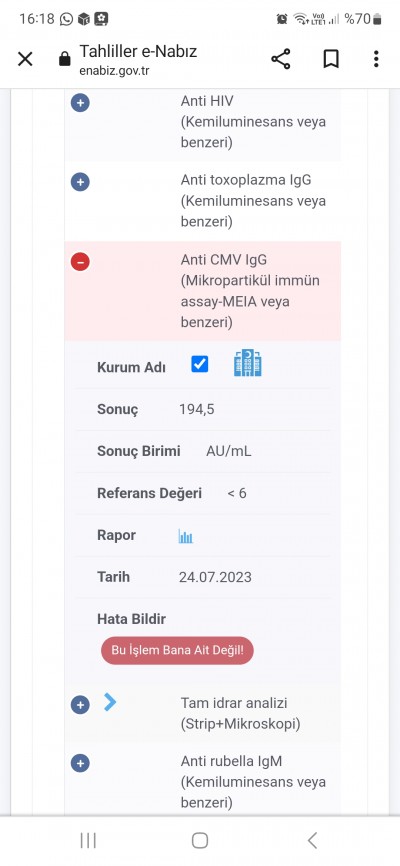Screen dimensions: 400x866
Task: Close the browser tab with X
Action: [x=25, y=59]
